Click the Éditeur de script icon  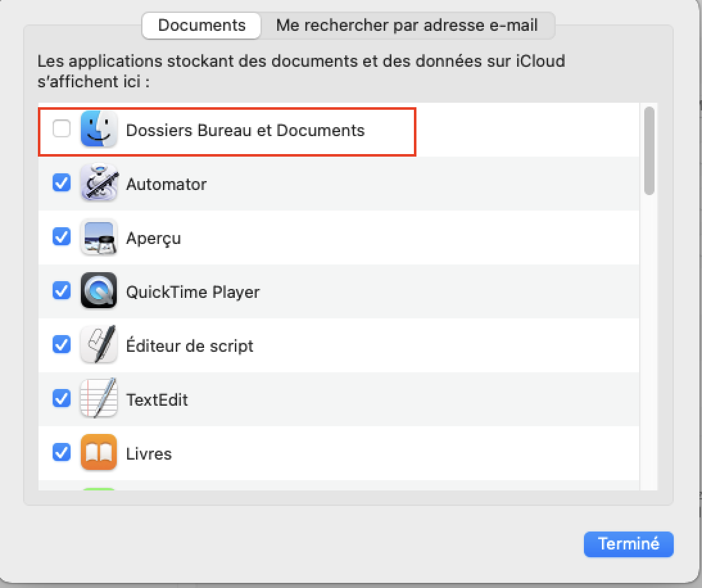pos(99,345)
